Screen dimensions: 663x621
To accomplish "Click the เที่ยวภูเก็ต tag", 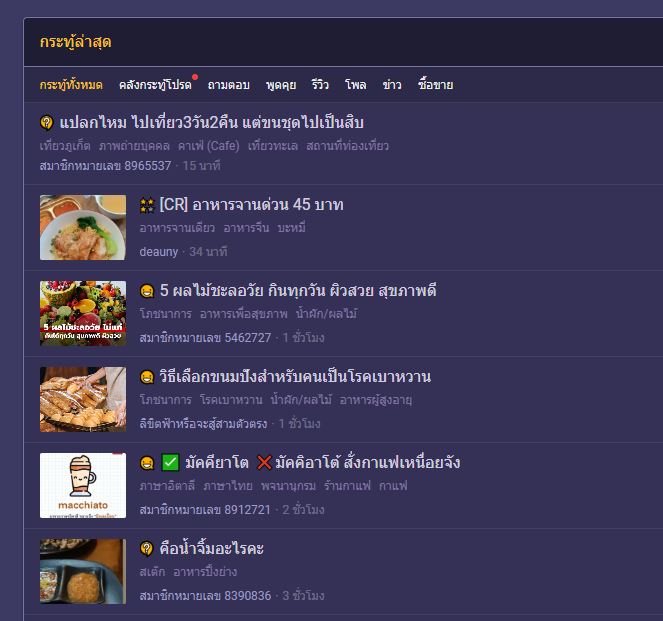I will (x=65, y=146).
